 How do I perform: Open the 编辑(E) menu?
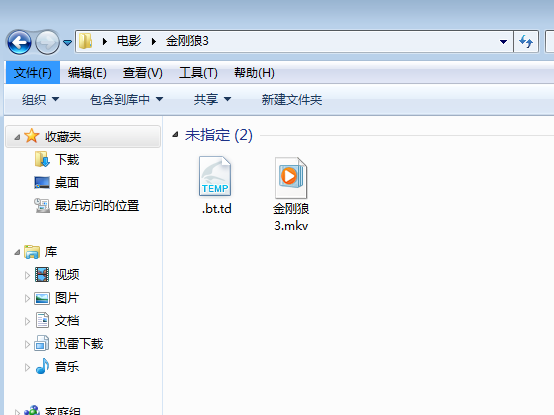click(87, 73)
